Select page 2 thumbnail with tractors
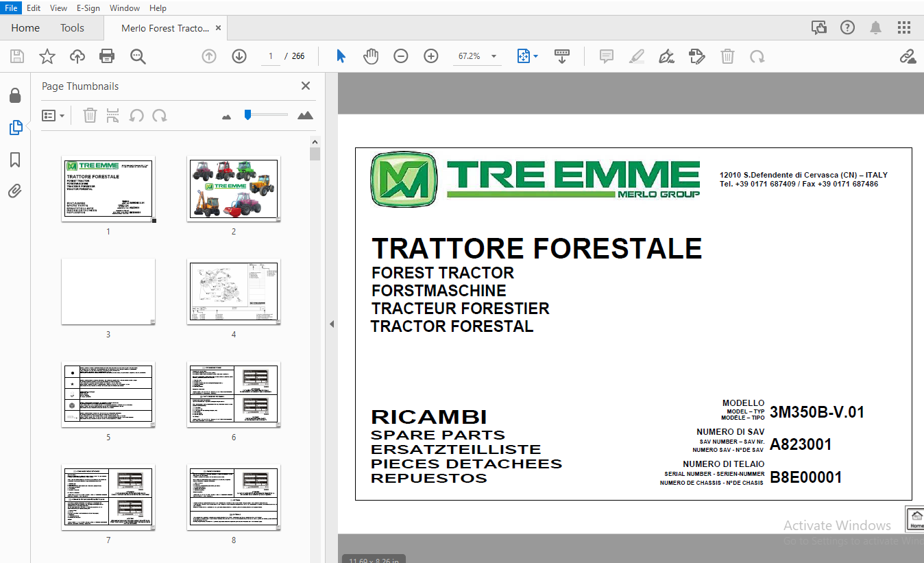The image size is (924, 563). point(234,189)
